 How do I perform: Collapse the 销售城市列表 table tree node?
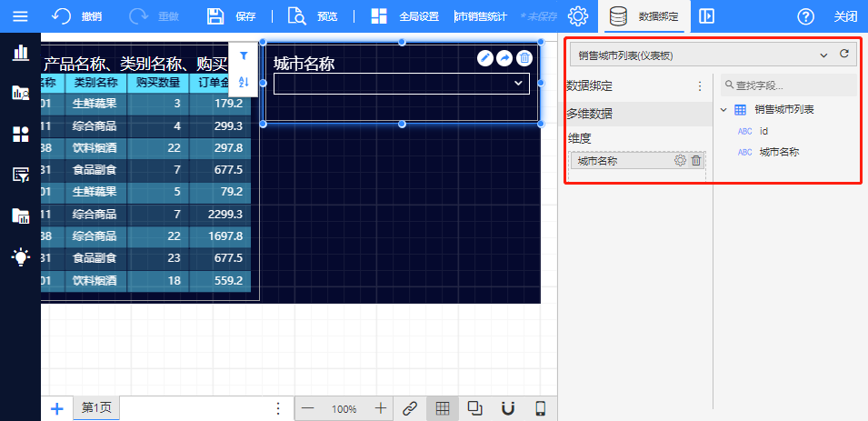coord(723,110)
